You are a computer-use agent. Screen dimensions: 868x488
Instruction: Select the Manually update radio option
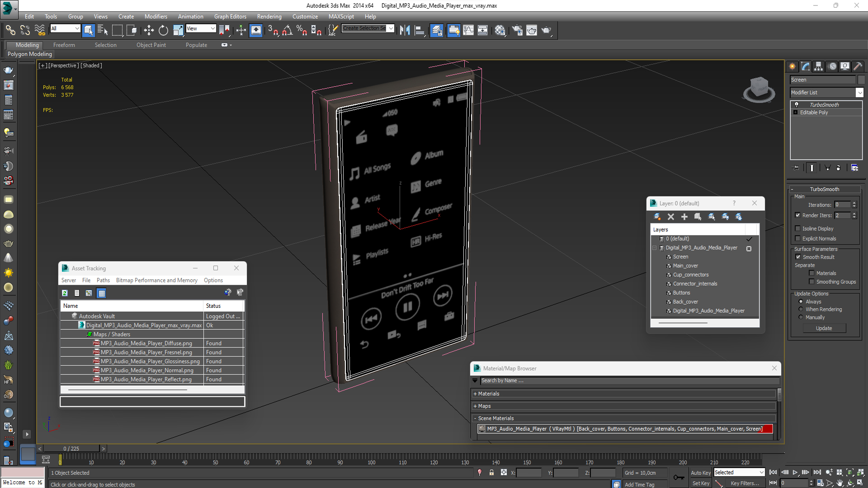[801, 317]
